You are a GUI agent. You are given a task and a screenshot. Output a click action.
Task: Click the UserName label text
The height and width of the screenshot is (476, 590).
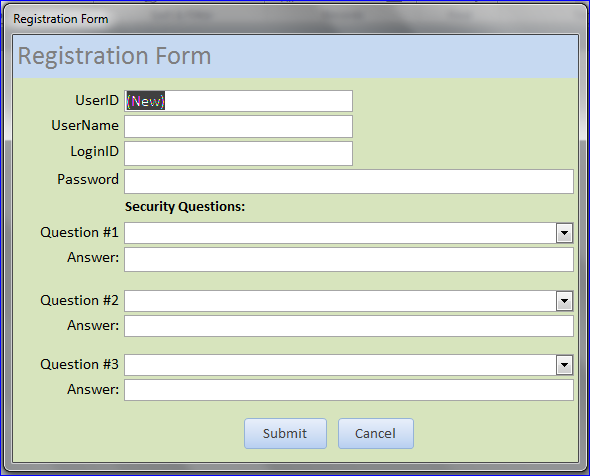[x=85, y=125]
